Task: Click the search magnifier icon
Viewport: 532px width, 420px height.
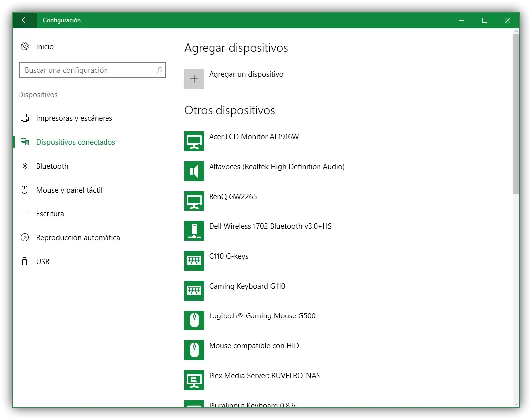Action: point(159,70)
